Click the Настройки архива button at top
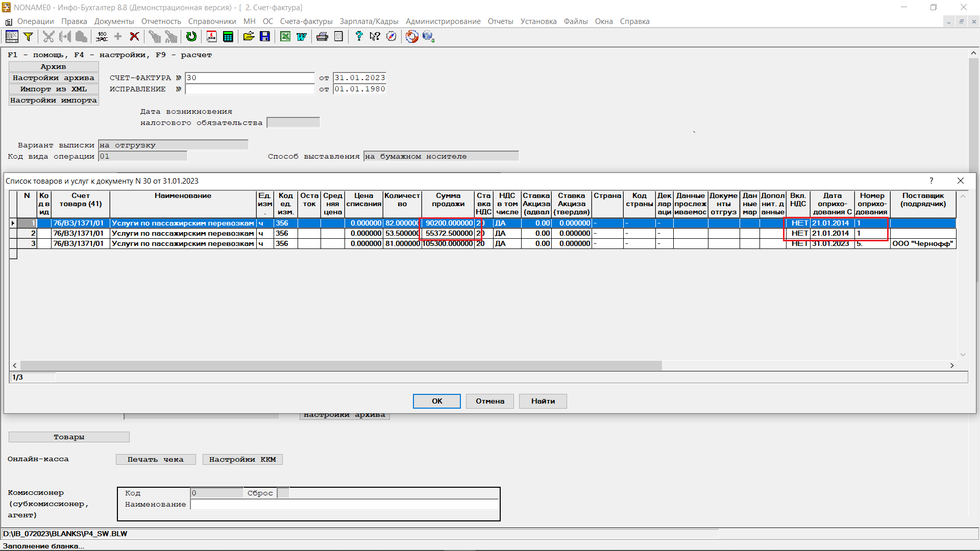The width and height of the screenshot is (980, 551). coord(54,78)
